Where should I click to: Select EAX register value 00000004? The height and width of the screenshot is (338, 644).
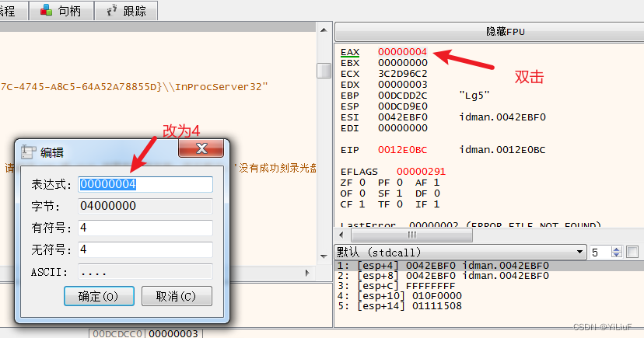coord(403,52)
